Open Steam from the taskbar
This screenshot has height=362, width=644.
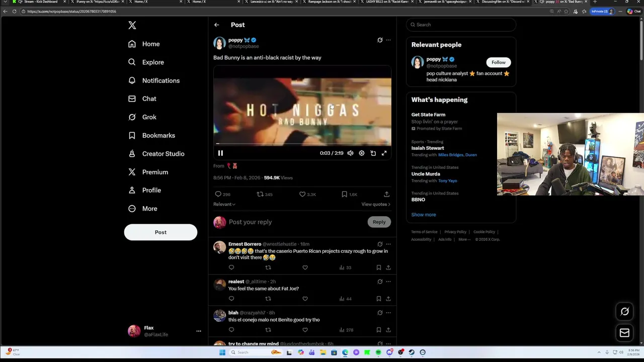pos(412,352)
